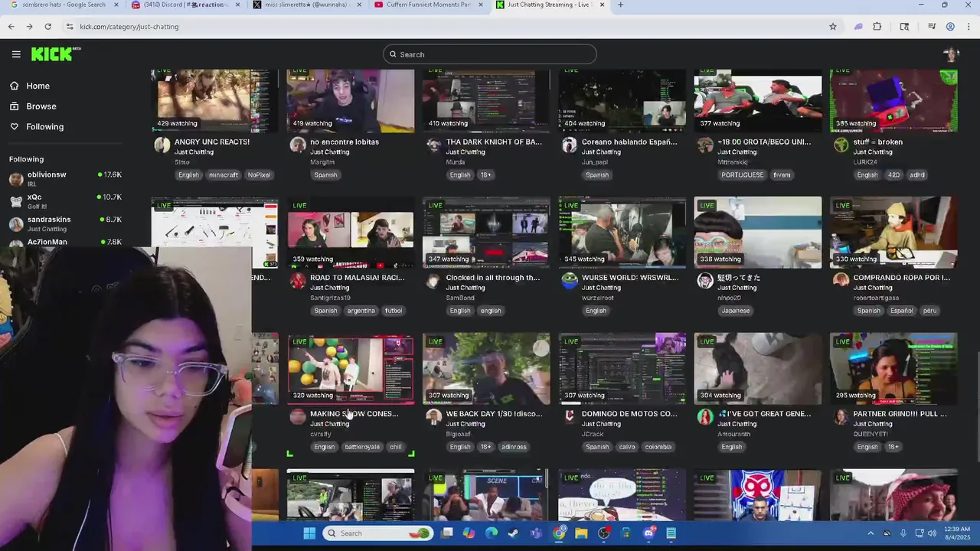Click Browse in the Kick sidebar
980x551 pixels.
[41, 106]
